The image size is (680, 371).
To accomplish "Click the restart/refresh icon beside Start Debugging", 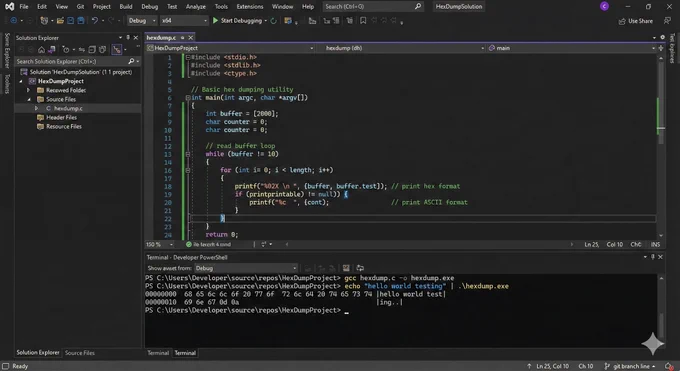I will click(x=273, y=20).
